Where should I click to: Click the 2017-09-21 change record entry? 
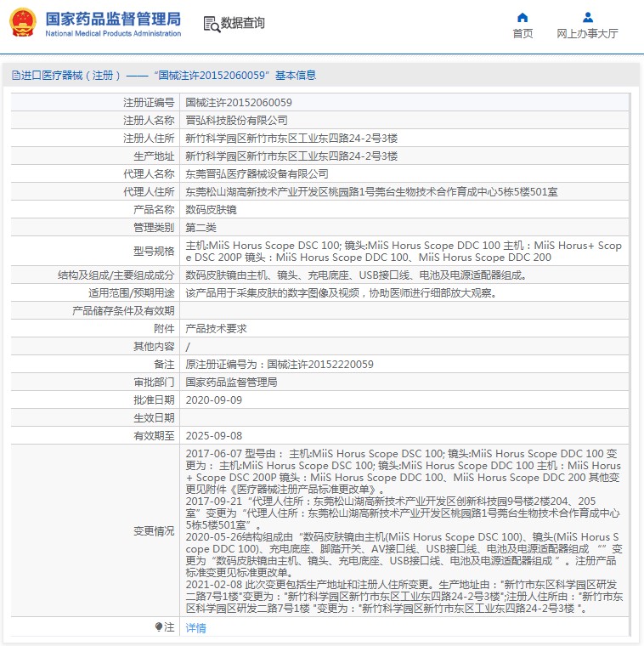click(403, 513)
